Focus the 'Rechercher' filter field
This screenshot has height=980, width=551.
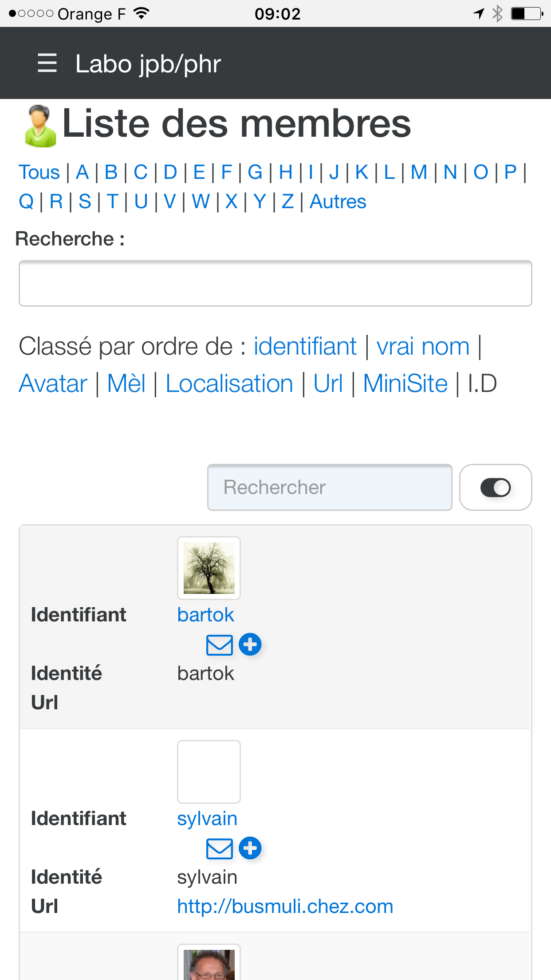(x=330, y=487)
